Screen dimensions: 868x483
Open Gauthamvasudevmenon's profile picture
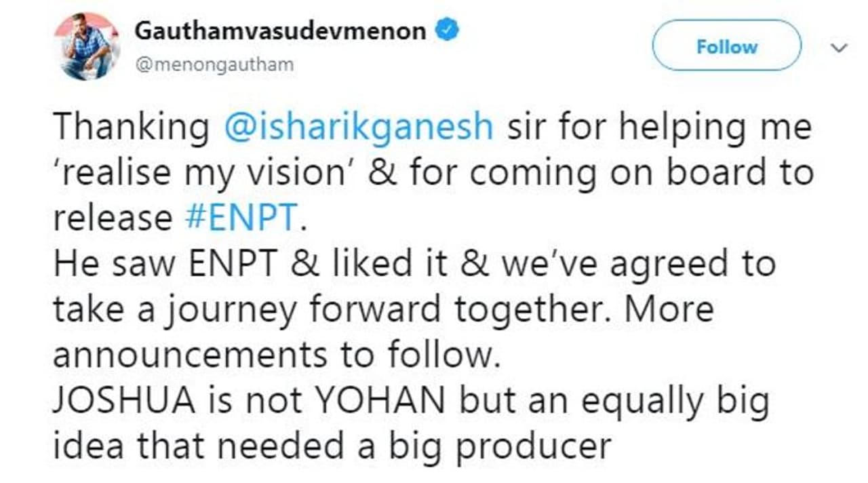tap(87, 47)
